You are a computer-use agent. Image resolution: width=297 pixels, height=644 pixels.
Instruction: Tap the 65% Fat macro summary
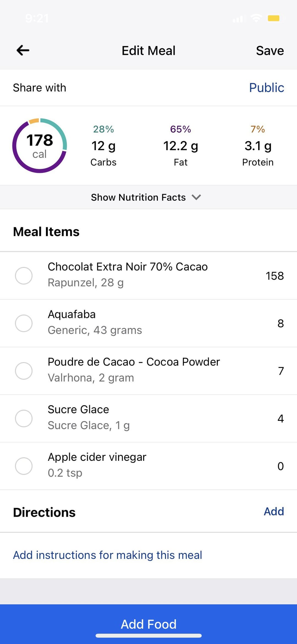180,146
